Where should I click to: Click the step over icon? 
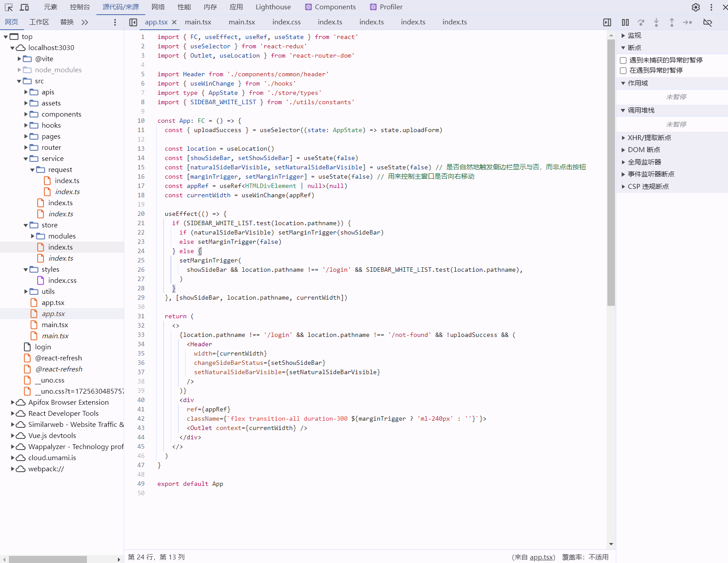[x=641, y=22]
